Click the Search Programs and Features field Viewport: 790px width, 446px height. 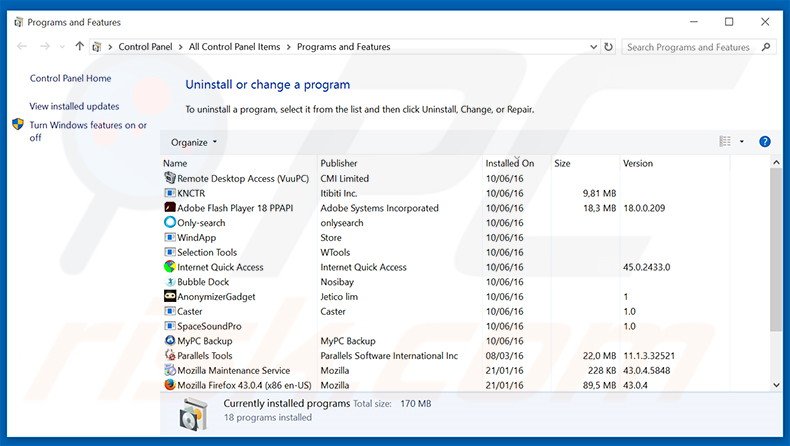(697, 47)
